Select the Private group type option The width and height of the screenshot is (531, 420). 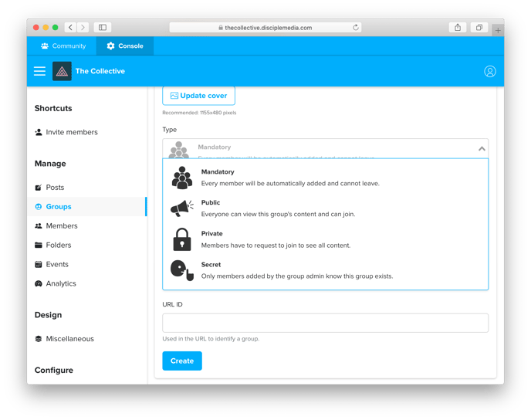(x=326, y=239)
